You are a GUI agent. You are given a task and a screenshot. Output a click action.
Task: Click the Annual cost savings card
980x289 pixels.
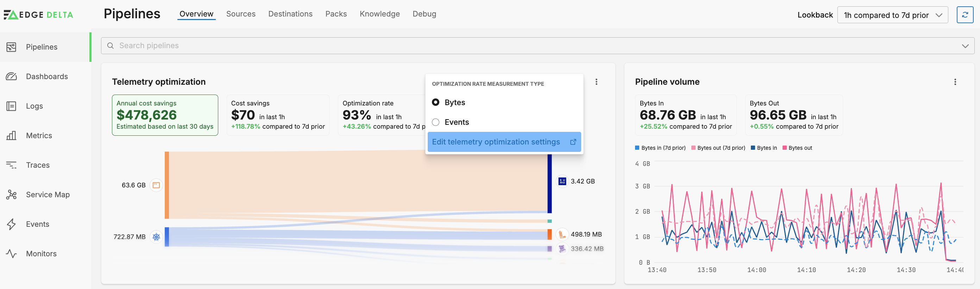click(165, 115)
